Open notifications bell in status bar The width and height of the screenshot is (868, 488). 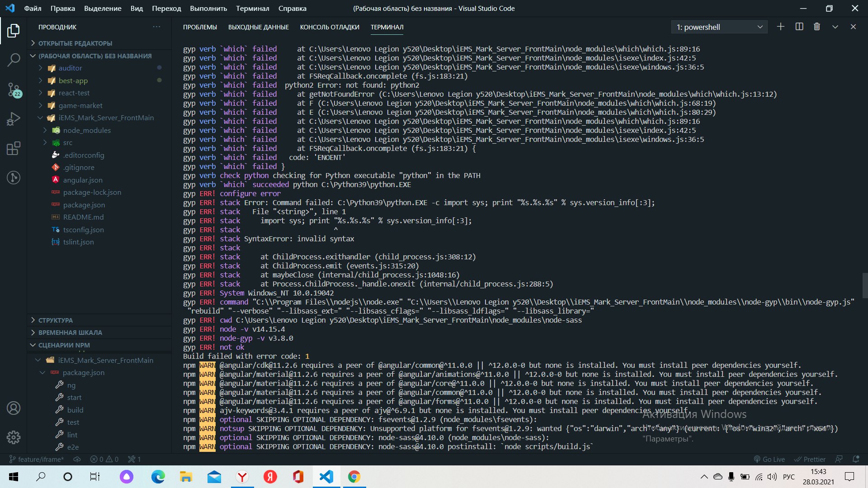click(x=856, y=459)
